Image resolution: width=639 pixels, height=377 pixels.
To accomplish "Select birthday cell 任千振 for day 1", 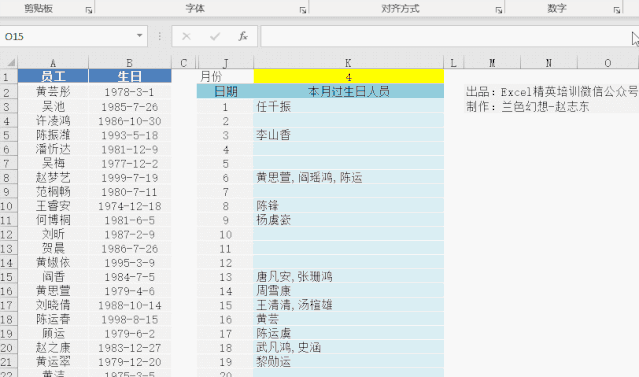I will 348,107.
